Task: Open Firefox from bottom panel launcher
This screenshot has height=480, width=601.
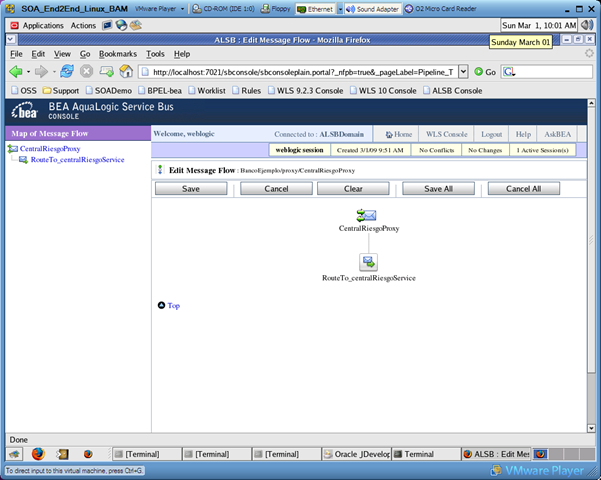Action: pos(38,454)
